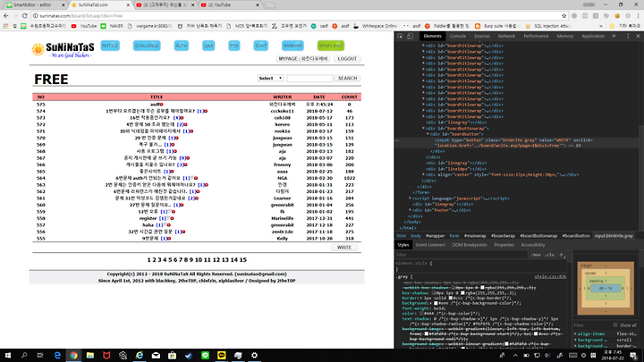The height and width of the screenshot is (362, 644).
Task: Activate the DevTools inspect element picker
Action: click(x=400, y=36)
